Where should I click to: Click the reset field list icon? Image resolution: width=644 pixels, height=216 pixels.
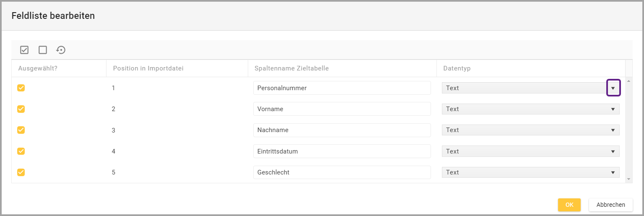(x=61, y=50)
